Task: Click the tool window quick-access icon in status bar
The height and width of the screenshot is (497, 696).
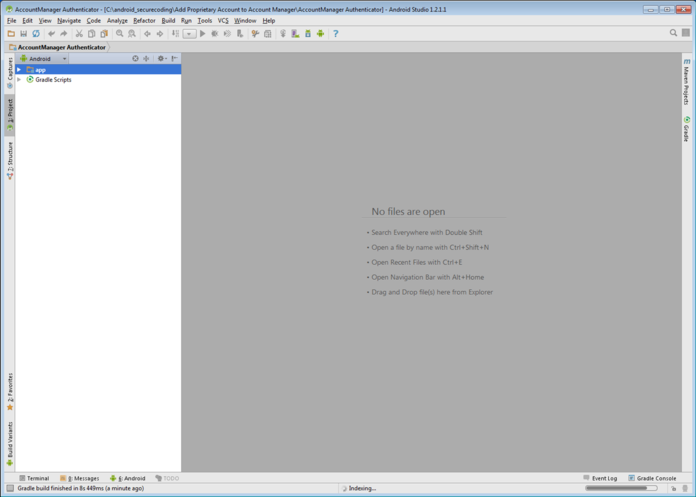Action: [10, 489]
